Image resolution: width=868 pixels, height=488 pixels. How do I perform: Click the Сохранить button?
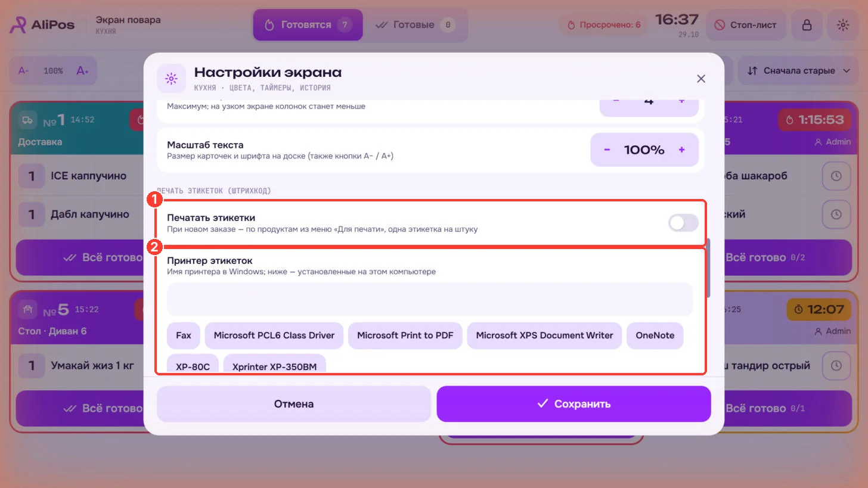(573, 404)
